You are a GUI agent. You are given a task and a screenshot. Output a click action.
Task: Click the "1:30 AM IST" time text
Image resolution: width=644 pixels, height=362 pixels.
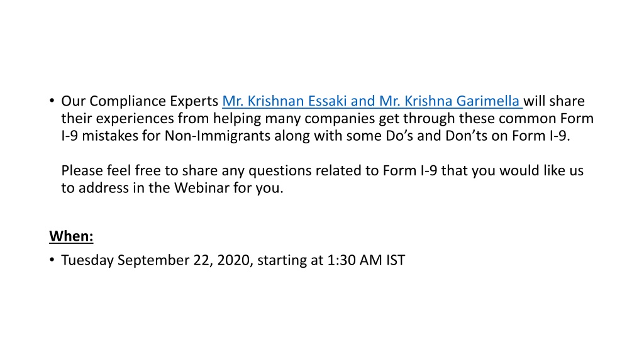click(366, 260)
